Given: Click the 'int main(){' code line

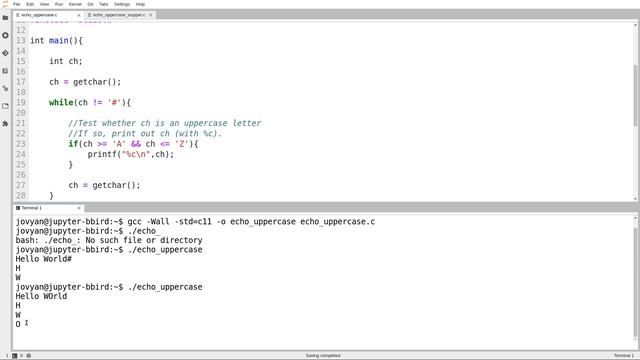Looking at the screenshot, I should point(56,40).
